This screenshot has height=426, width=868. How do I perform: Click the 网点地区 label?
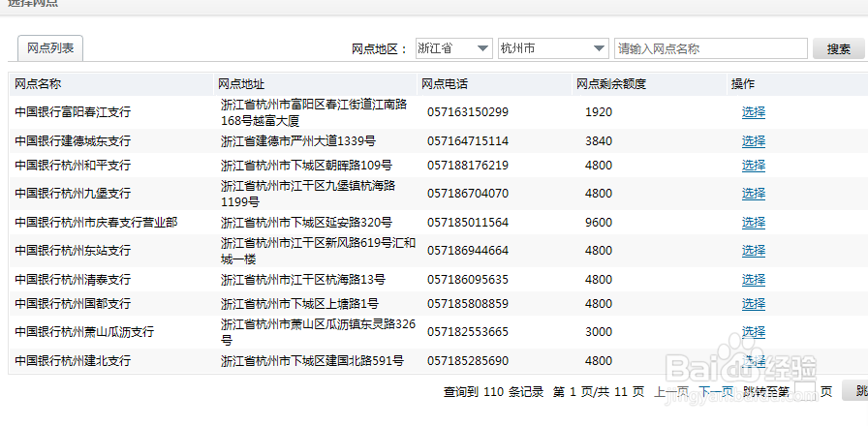point(381,48)
